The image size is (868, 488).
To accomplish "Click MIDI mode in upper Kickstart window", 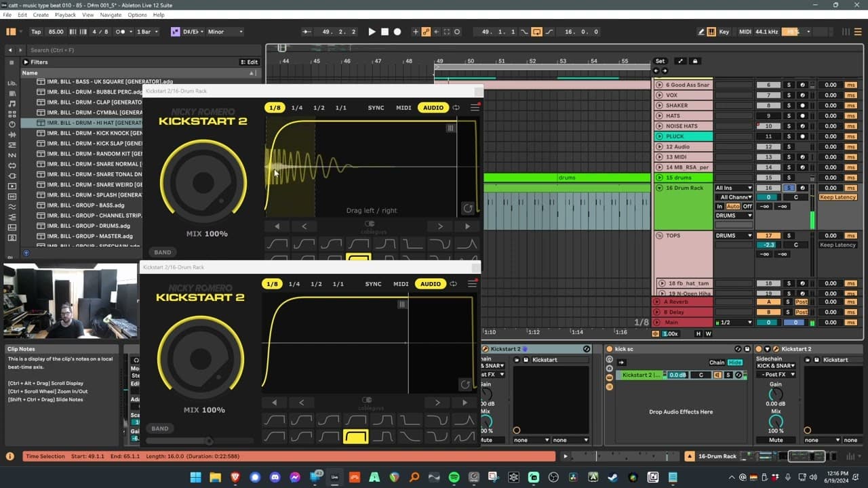I will coord(403,108).
